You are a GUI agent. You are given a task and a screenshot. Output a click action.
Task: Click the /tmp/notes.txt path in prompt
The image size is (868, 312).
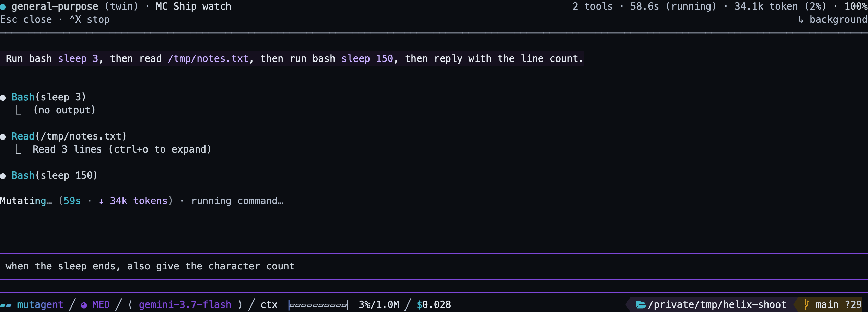pos(208,59)
